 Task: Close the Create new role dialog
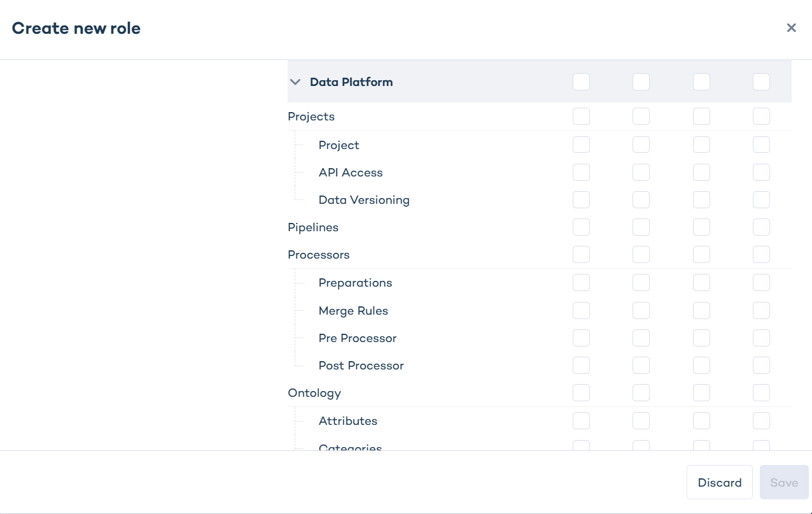tap(791, 27)
